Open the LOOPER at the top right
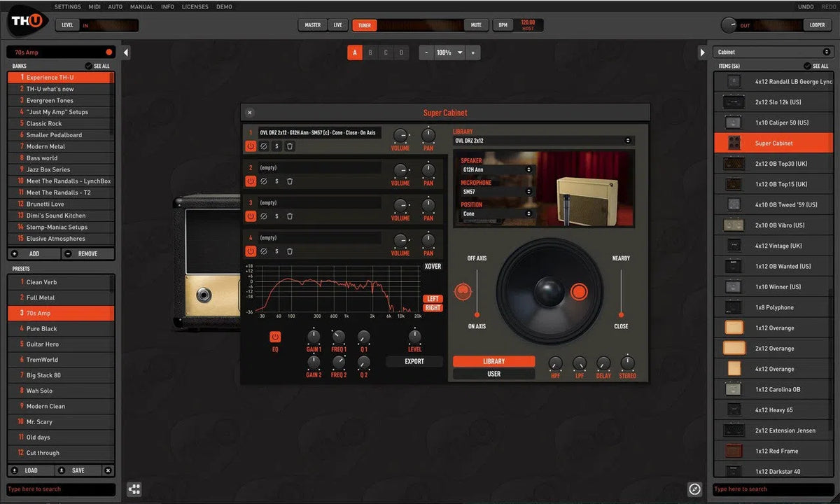The height and width of the screenshot is (504, 840). pos(817,24)
